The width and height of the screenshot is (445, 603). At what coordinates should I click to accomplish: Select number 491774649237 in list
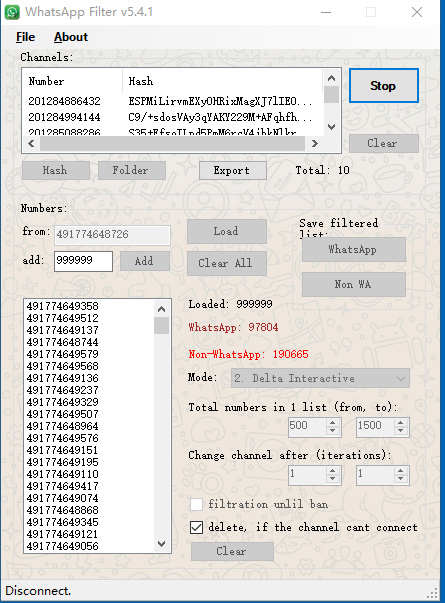coord(62,390)
